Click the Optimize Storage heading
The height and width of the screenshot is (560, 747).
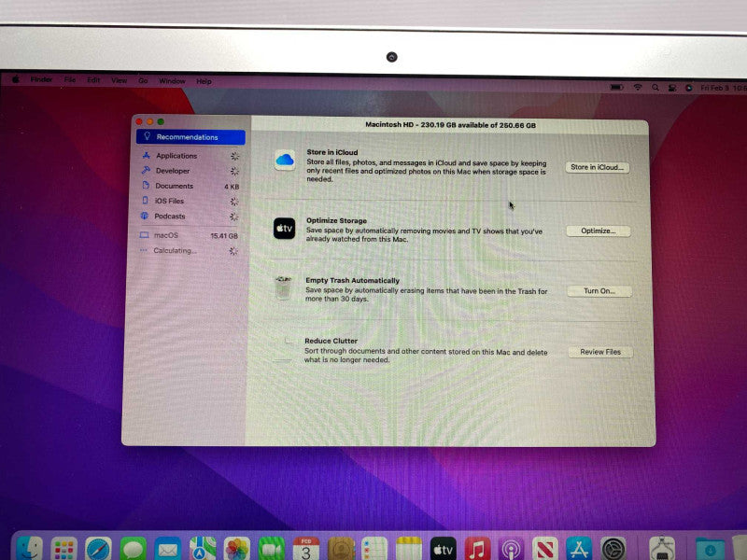(336, 220)
